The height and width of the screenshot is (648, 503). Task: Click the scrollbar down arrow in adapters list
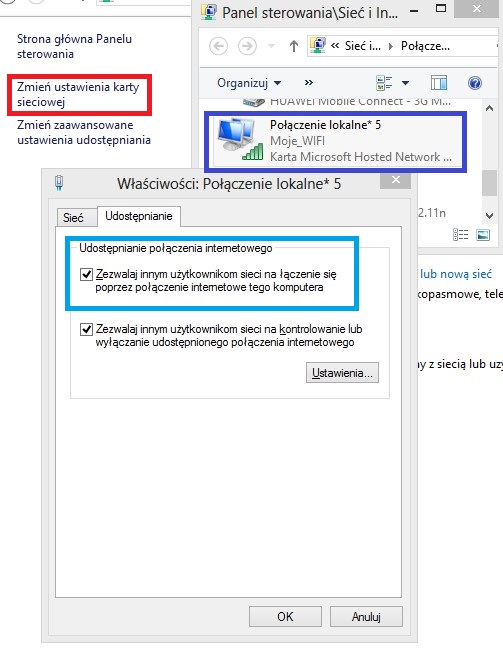[x=490, y=215]
